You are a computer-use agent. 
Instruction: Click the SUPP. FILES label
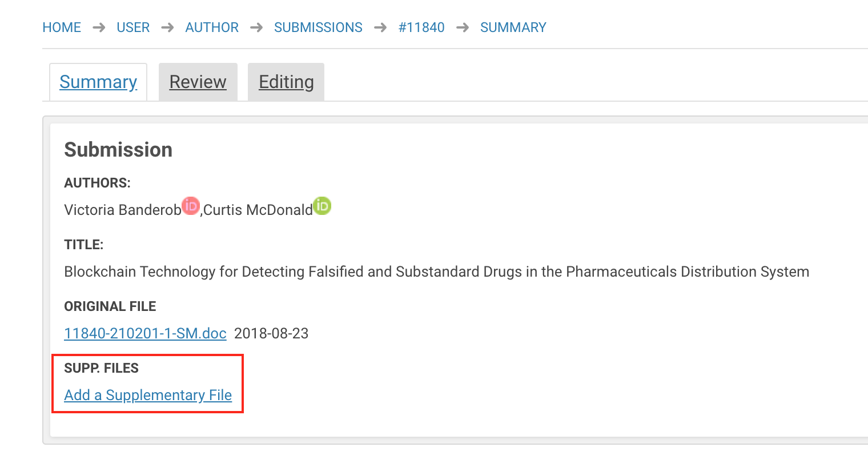101,368
